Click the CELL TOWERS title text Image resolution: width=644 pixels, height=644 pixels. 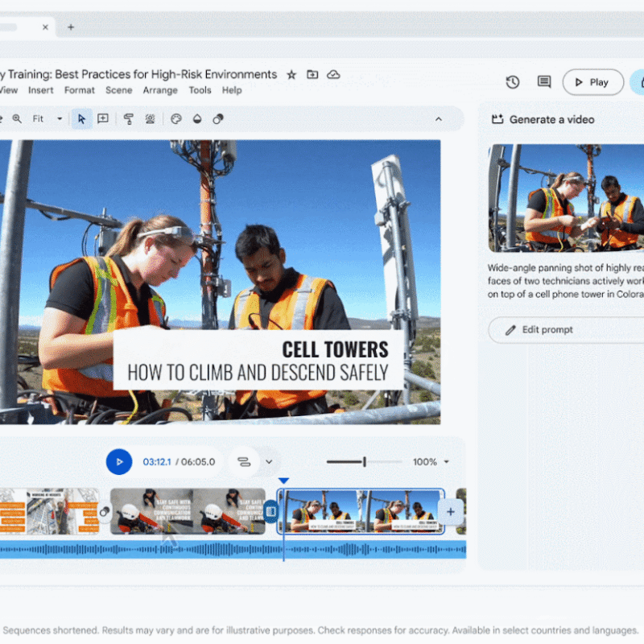[335, 349]
